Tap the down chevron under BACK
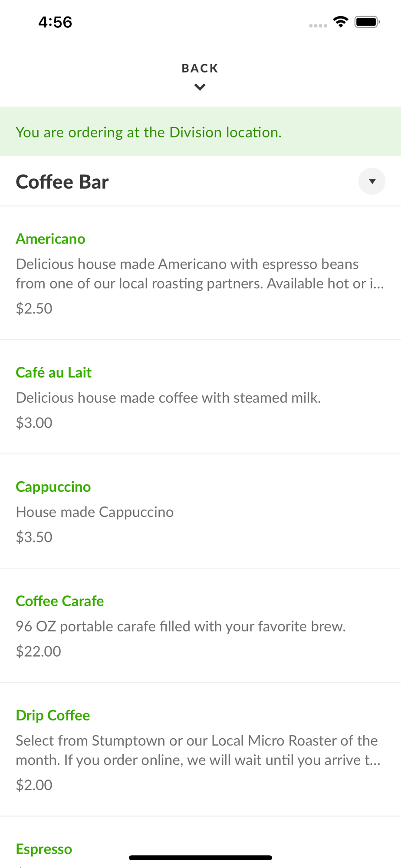The height and width of the screenshot is (868, 401). click(200, 87)
